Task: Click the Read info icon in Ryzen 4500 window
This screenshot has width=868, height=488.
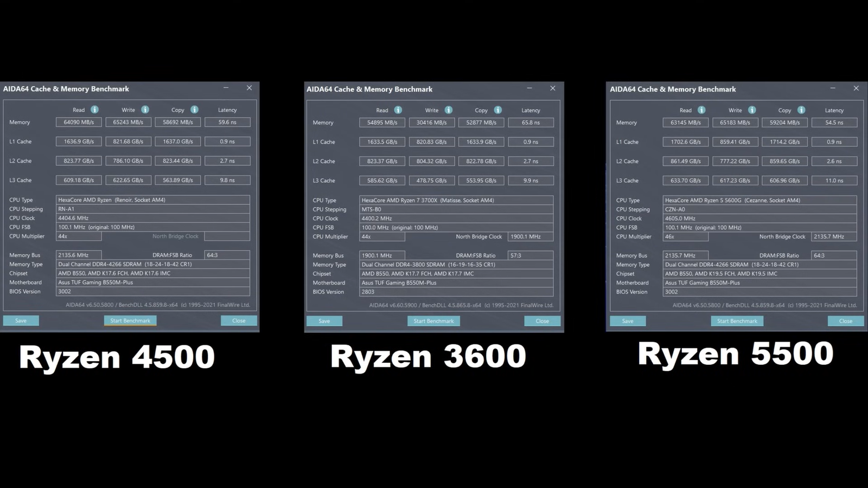Action: point(94,110)
